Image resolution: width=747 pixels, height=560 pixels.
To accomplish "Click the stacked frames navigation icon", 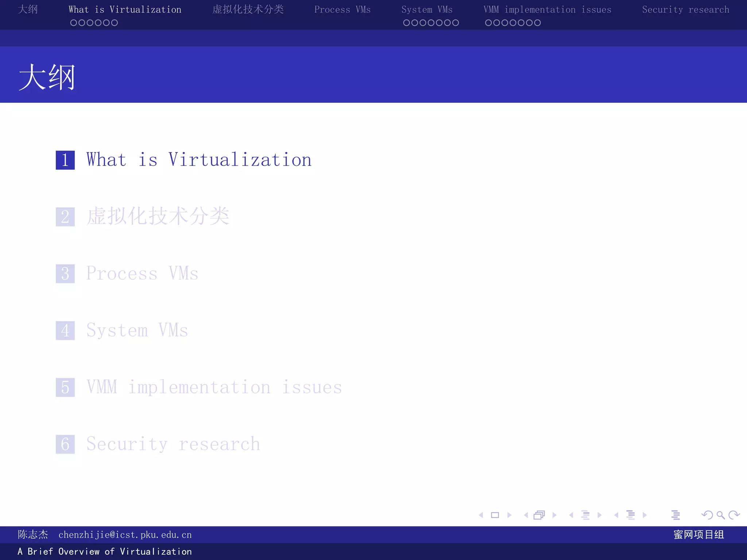I will point(539,515).
